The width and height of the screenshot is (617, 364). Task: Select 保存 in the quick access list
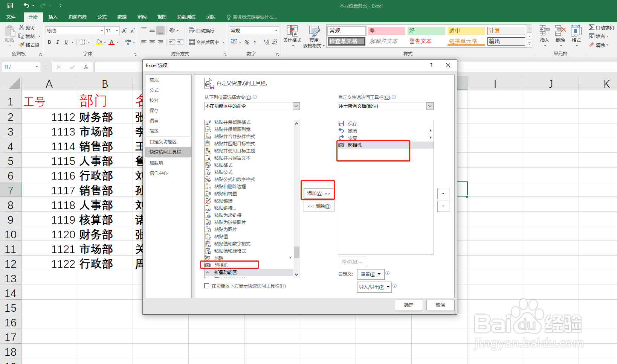tap(386, 123)
